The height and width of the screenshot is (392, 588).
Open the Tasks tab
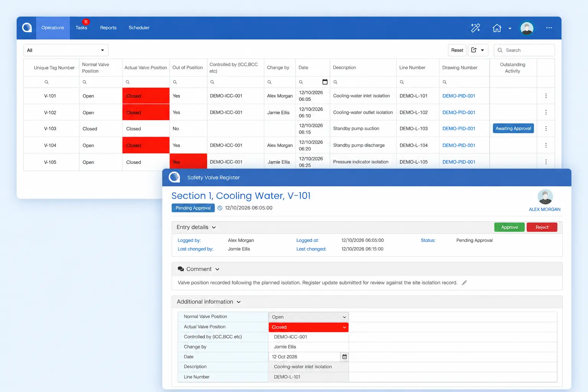coord(81,28)
